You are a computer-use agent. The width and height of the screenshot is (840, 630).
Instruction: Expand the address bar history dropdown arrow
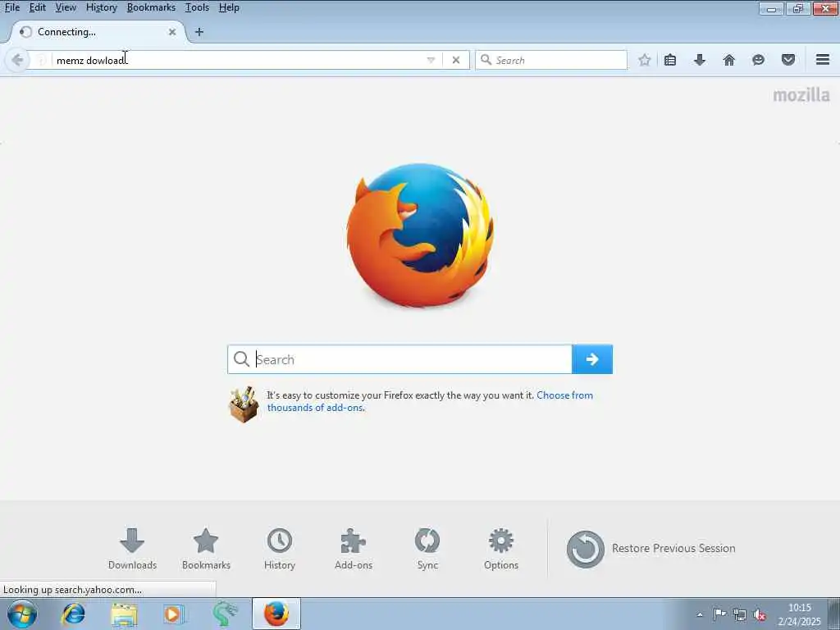[x=431, y=60]
